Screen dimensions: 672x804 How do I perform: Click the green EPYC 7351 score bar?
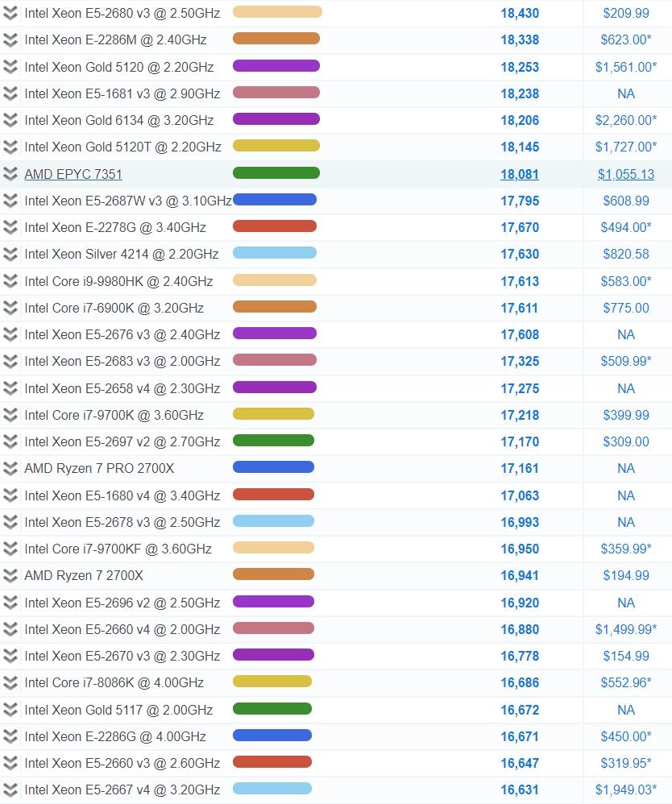coord(276,172)
